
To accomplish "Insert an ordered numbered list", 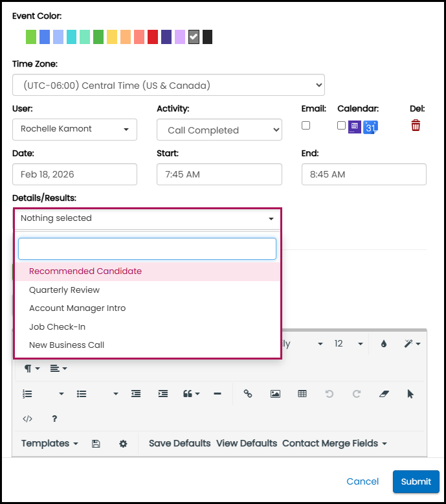I will click(x=28, y=394).
